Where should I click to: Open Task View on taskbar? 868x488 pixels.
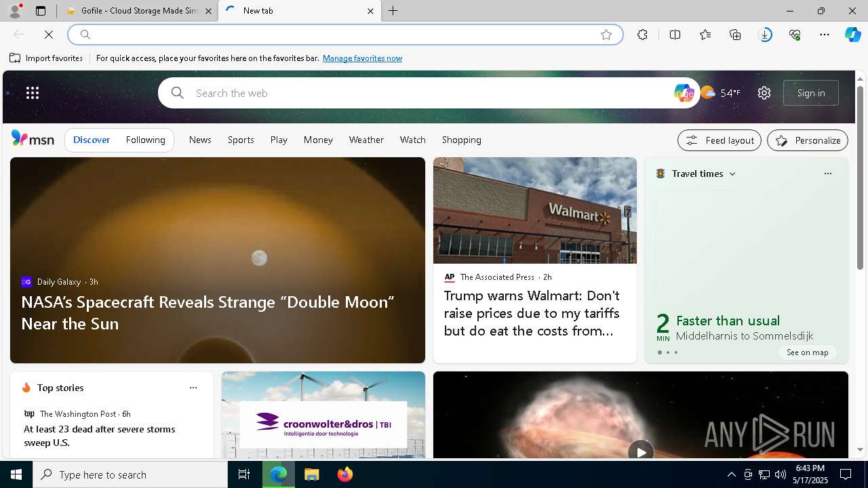[244, 474]
